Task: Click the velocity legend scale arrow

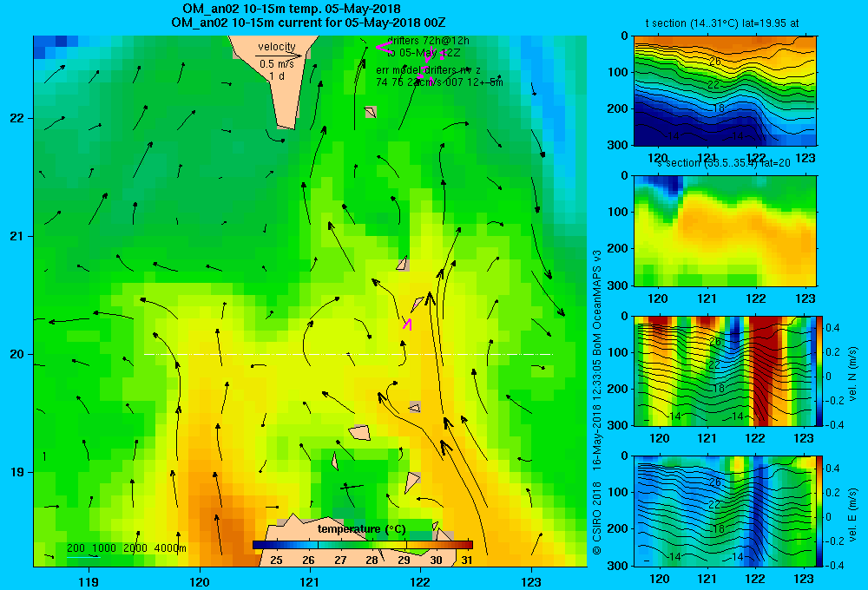Action: 279,56
